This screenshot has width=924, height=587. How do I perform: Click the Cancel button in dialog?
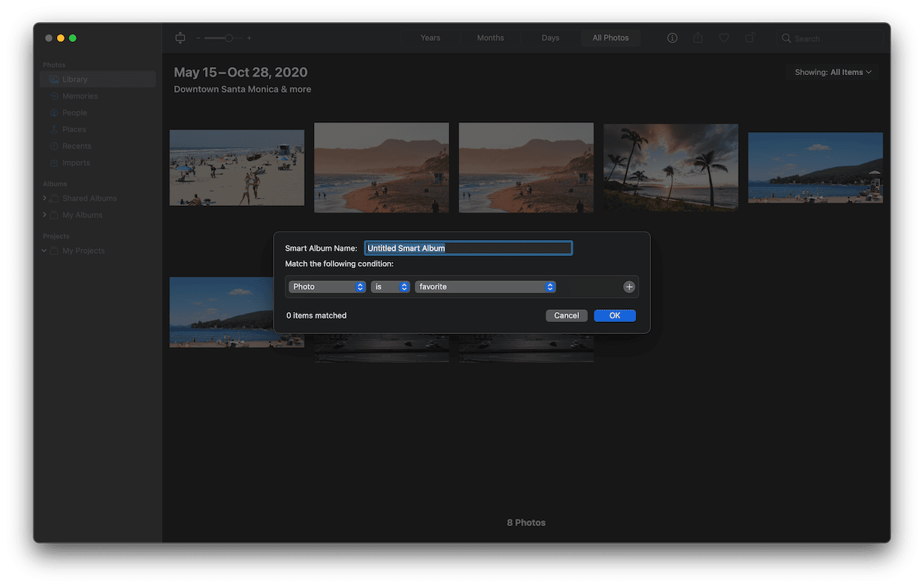point(566,316)
